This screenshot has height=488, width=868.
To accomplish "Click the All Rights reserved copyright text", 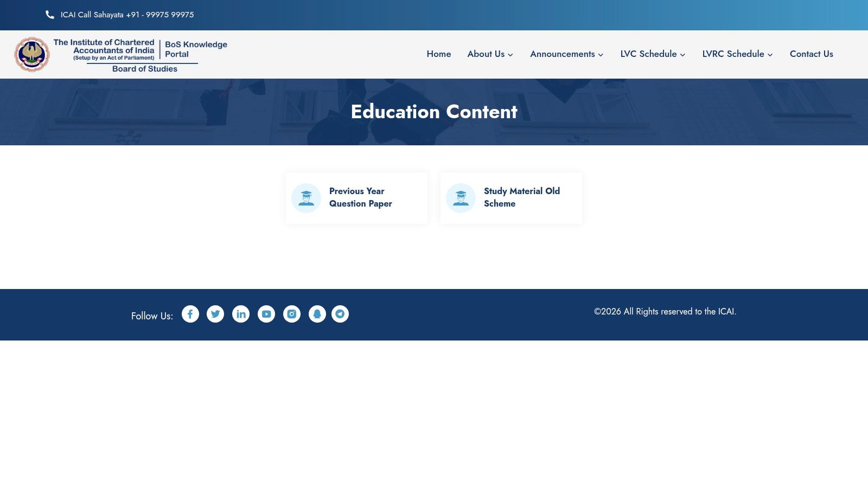I will pos(665,312).
